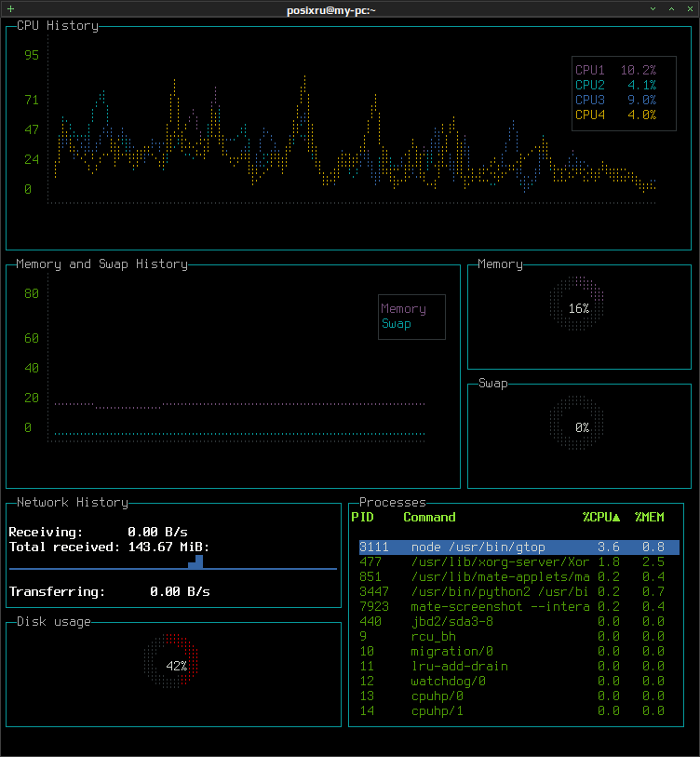
Task: Click the Transferring 0.00 B/s value
Action: (180, 592)
